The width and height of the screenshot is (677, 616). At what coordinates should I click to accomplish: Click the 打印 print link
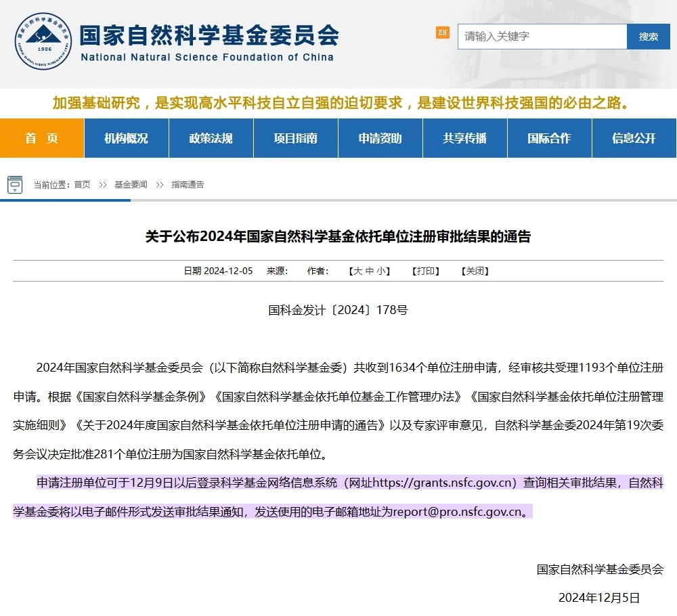(x=426, y=271)
